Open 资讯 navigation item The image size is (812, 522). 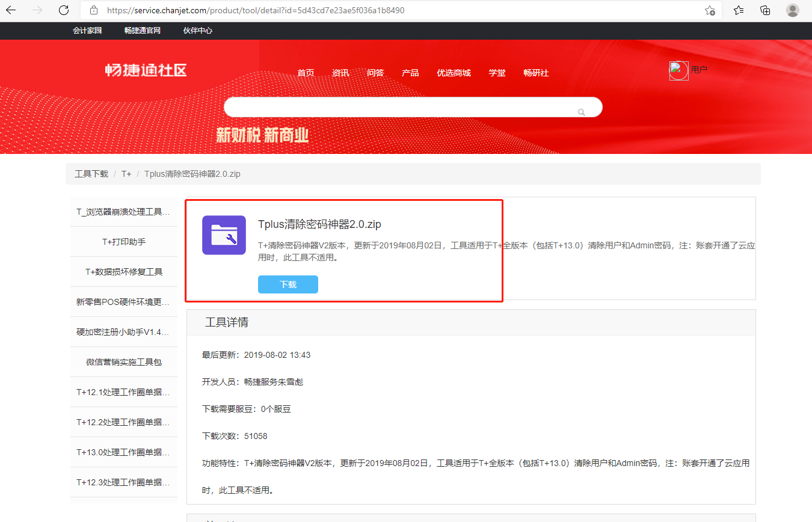point(340,73)
